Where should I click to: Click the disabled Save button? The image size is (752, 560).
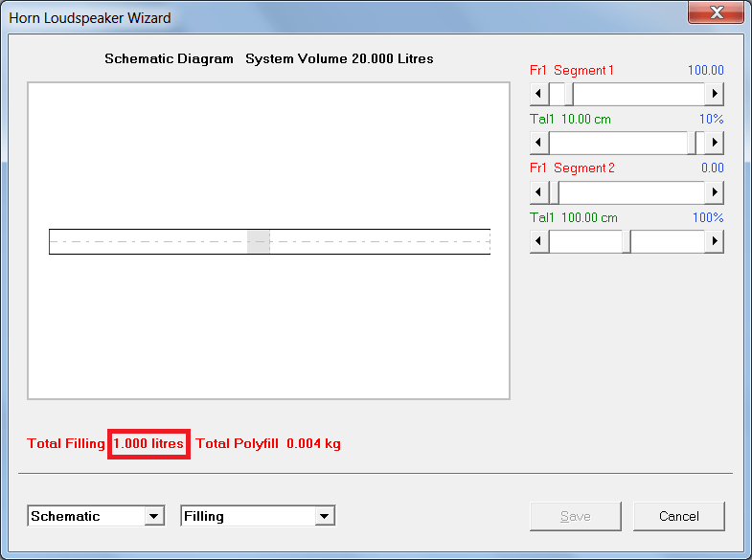[x=576, y=516]
